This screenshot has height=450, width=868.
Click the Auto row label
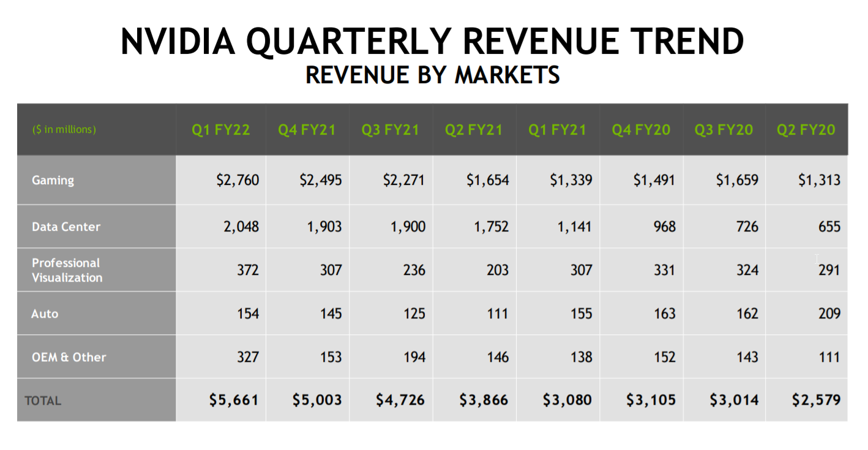[45, 313]
